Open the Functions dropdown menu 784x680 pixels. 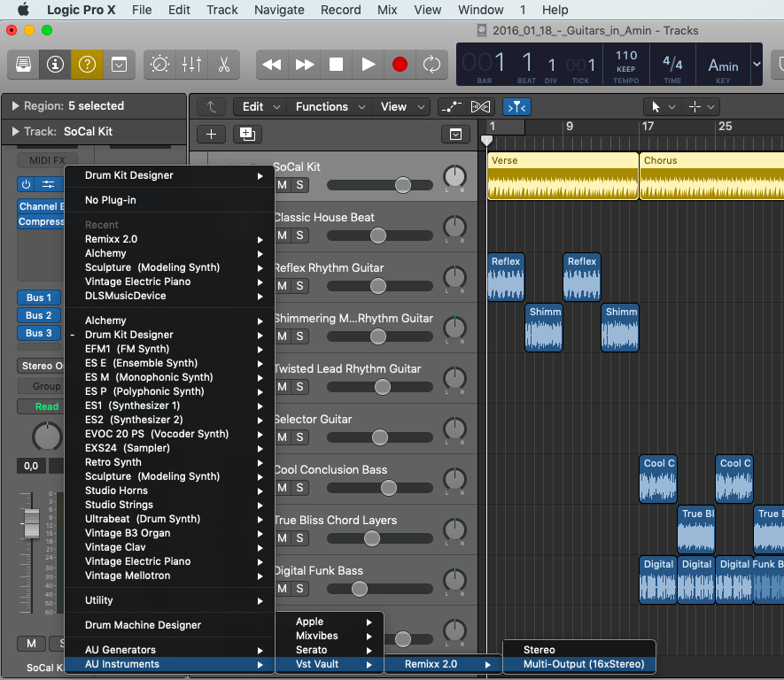pos(330,107)
